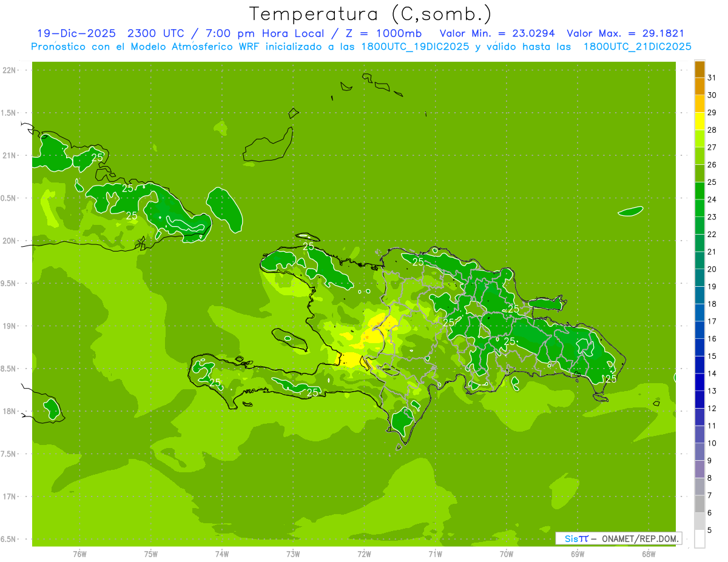Viewport: 728px width, 562px height.
Task: Click the '23' value on the color scale
Action: coord(712,216)
